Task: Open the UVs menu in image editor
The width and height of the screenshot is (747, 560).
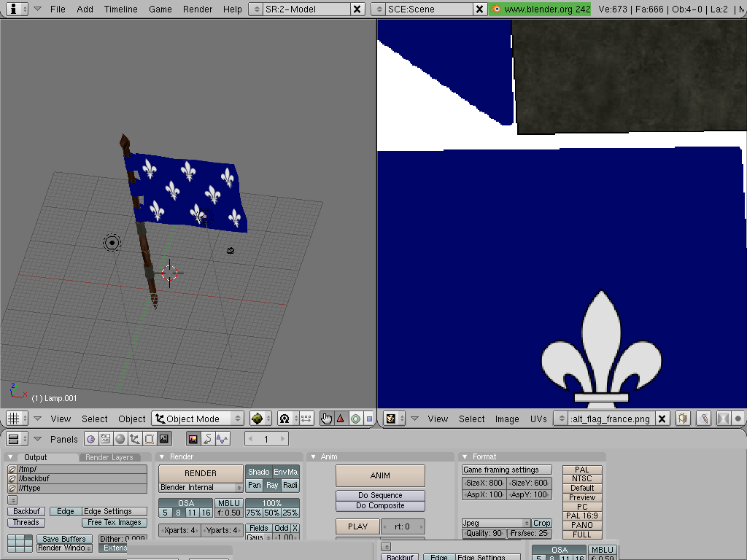Action: 538,419
